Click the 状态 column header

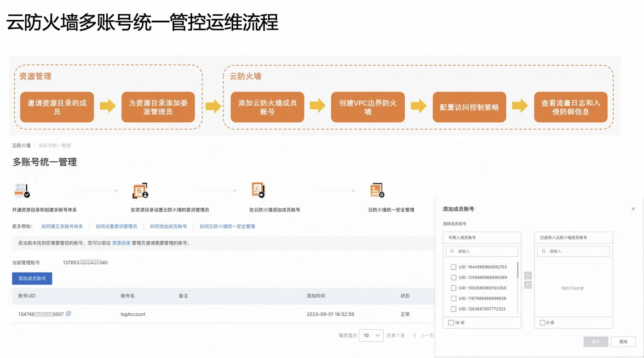click(x=405, y=296)
